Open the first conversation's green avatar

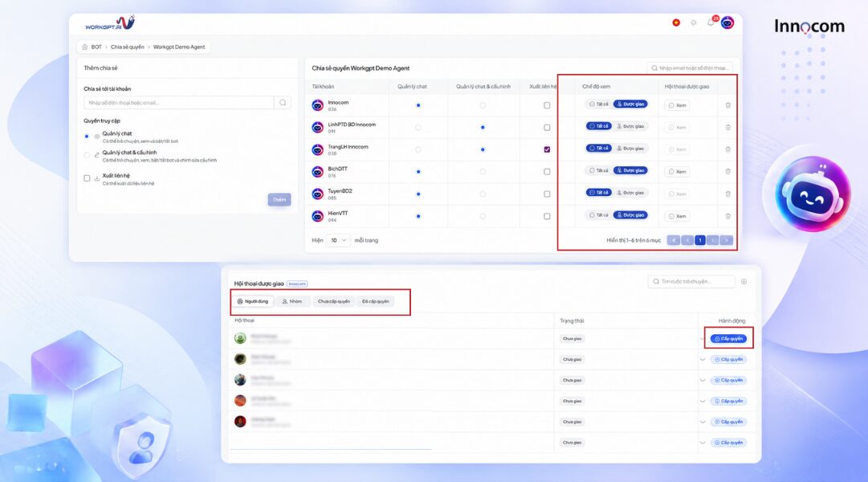(x=240, y=338)
